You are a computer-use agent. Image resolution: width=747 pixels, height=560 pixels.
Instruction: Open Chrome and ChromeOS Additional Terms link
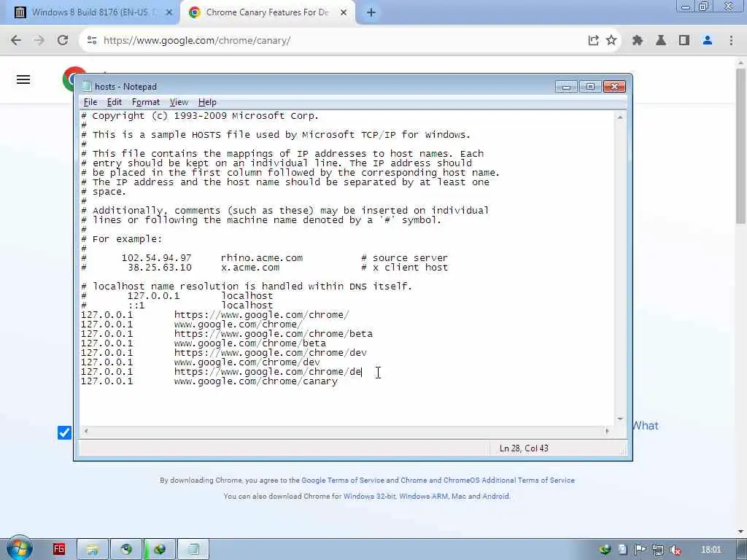tap(487, 481)
